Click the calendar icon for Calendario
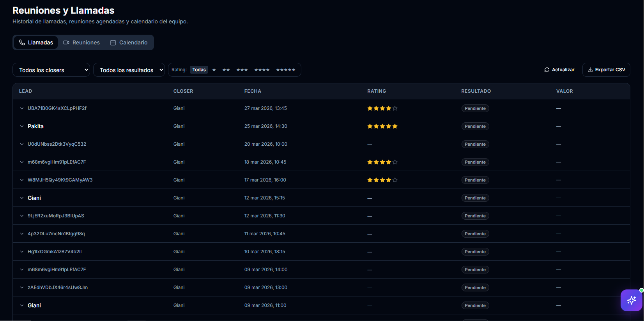Image resolution: width=644 pixels, height=321 pixels. [113, 42]
